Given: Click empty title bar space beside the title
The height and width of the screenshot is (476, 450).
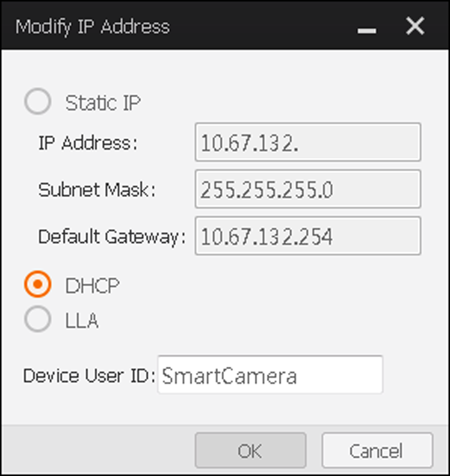Looking at the screenshot, I should [261, 26].
